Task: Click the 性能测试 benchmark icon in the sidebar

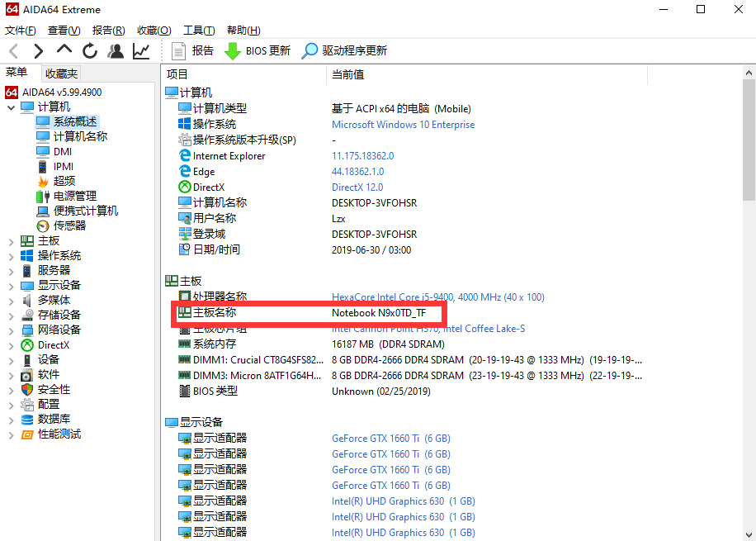Action: pos(27,434)
